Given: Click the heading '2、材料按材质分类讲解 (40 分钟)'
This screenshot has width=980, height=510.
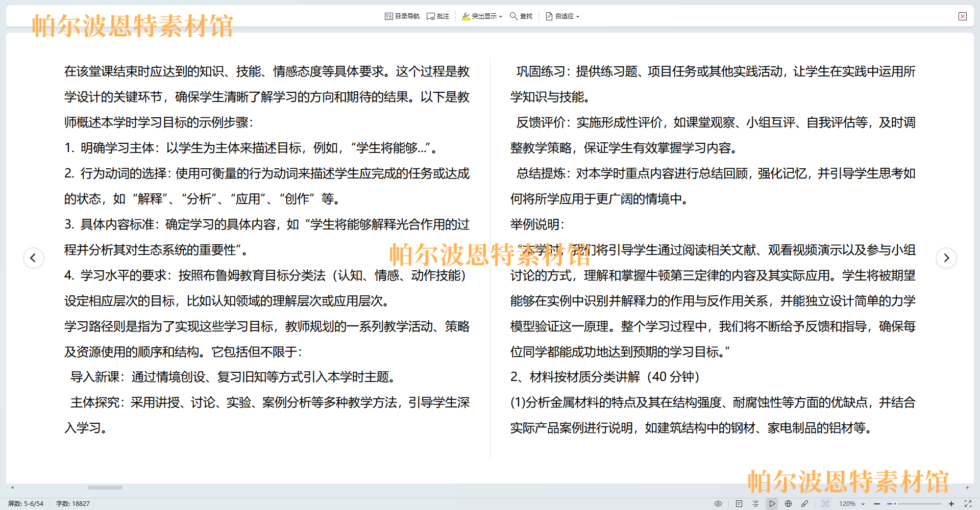Looking at the screenshot, I should [605, 377].
